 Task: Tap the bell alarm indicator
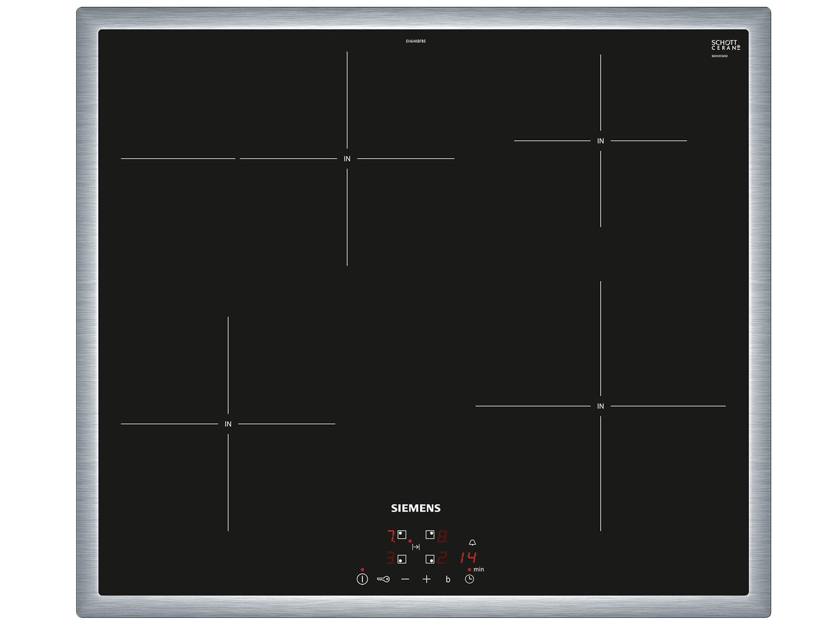tap(472, 542)
